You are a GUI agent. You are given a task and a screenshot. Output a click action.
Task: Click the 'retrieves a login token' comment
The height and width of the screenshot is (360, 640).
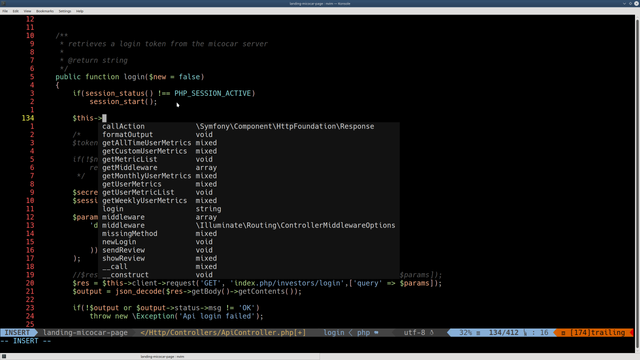coord(168,44)
